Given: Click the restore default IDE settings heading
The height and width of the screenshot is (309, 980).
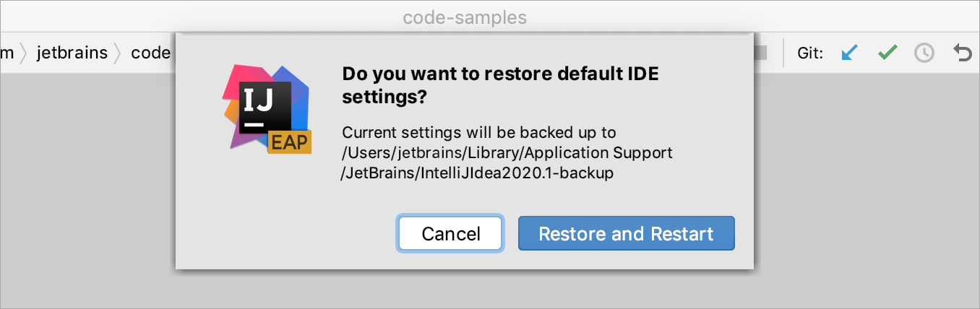Looking at the screenshot, I should pos(501,85).
